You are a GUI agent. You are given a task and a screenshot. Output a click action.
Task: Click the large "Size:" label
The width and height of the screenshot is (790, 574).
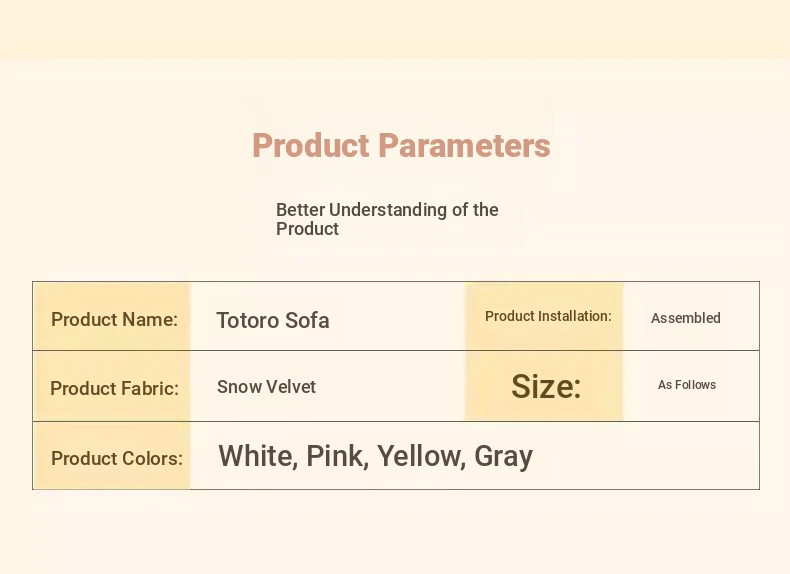546,386
